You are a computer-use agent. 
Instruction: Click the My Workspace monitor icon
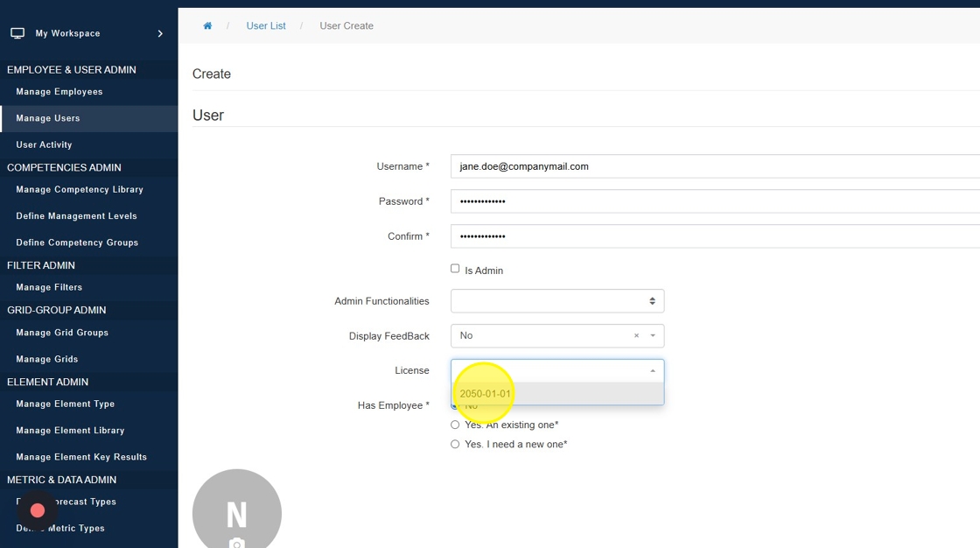17,33
